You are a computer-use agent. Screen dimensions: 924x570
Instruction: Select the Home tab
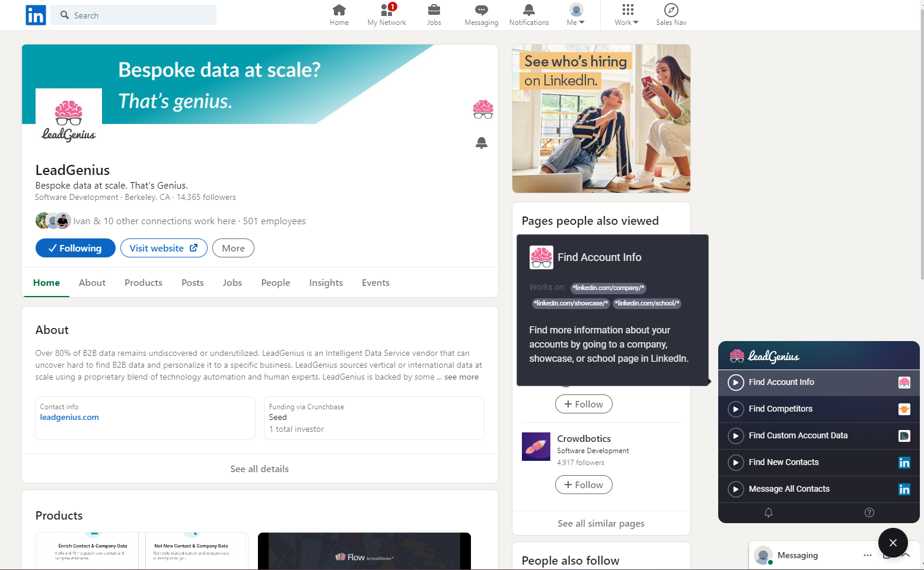tap(46, 283)
